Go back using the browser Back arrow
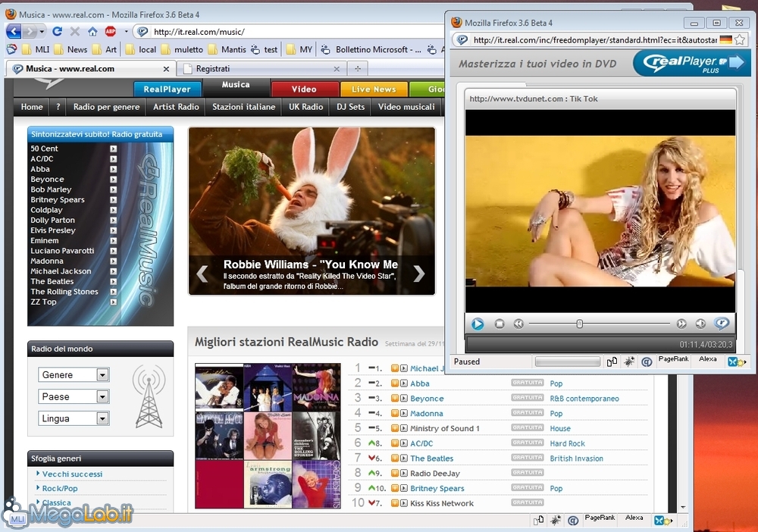Image resolution: width=758 pixels, height=532 pixels. 14,32
